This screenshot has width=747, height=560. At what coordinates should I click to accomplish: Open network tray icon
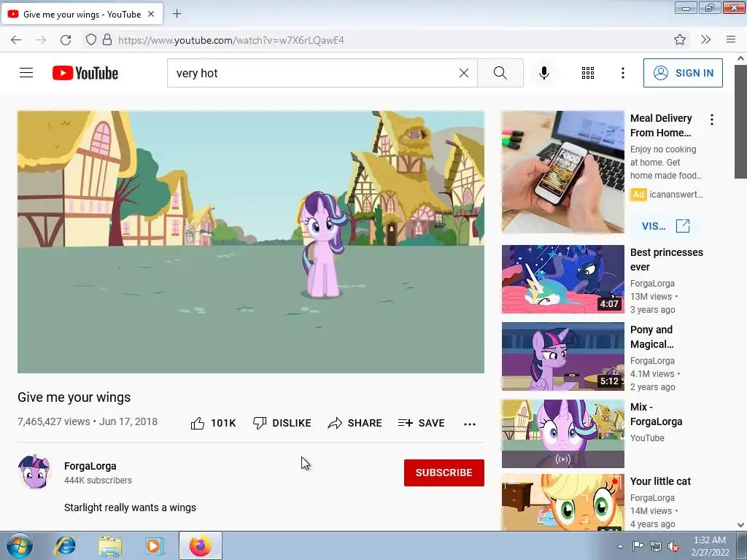tap(656, 546)
